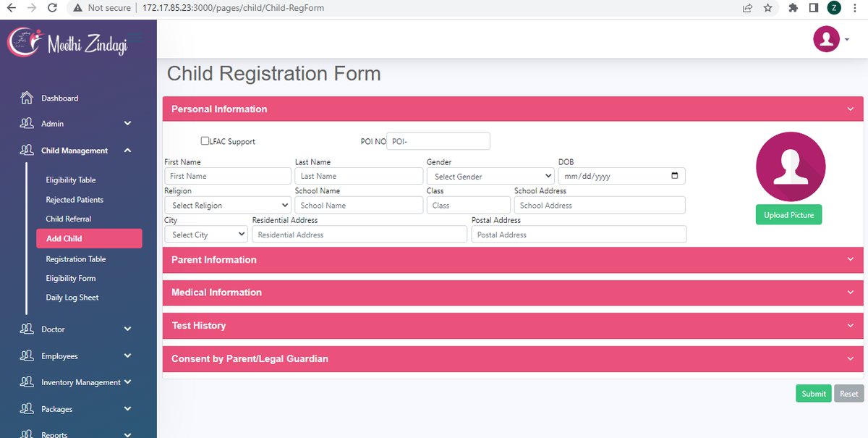
Task: Expand the Inventory Management menu chevron
Action: coord(127,382)
